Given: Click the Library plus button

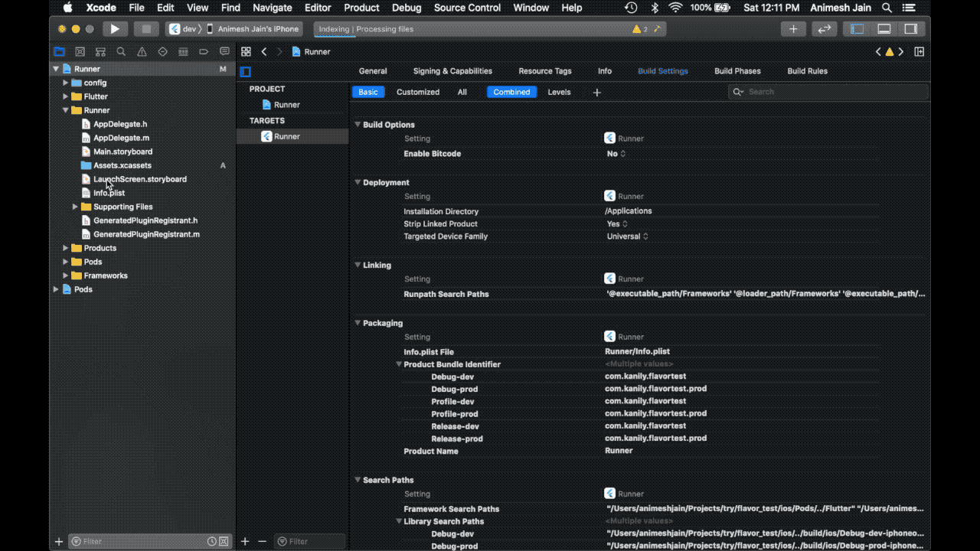Looking at the screenshot, I should (793, 29).
